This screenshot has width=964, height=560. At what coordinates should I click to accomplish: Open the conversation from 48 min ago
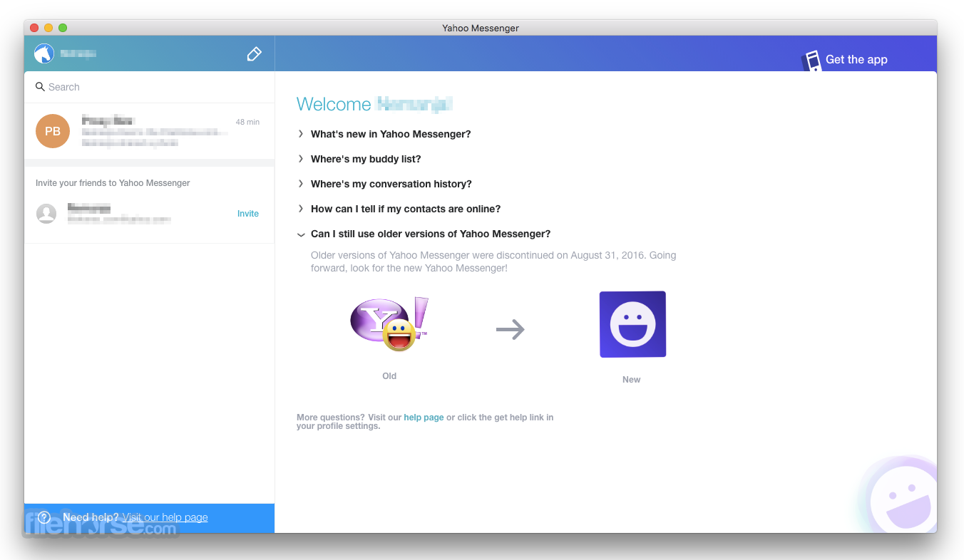pyautogui.click(x=150, y=131)
